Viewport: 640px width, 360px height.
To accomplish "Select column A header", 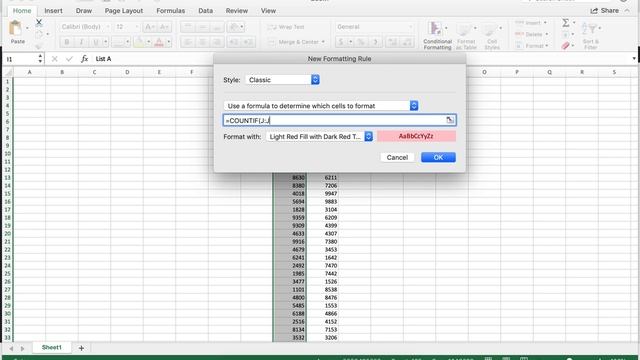I will pos(29,72).
